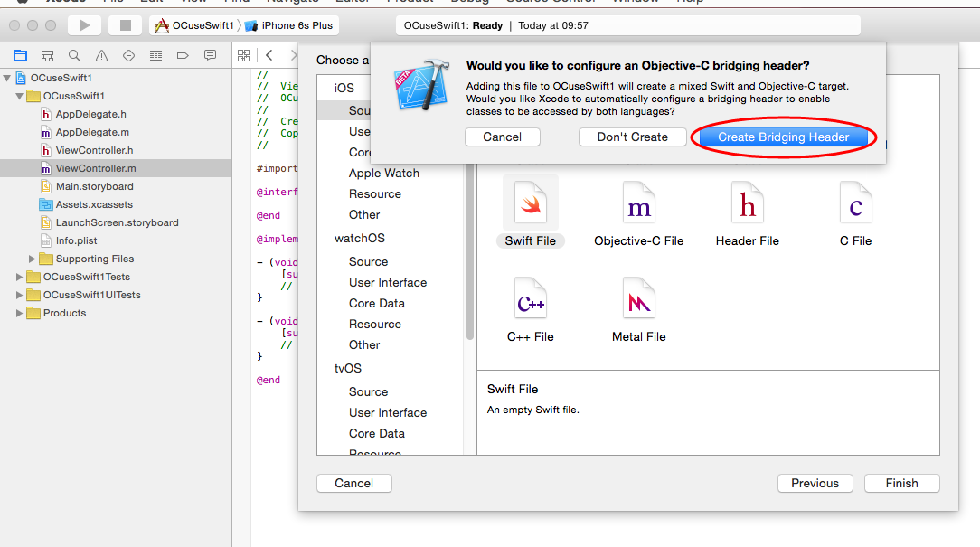This screenshot has width=980, height=547.
Task: Select Core Data under tvOS
Action: pos(377,433)
